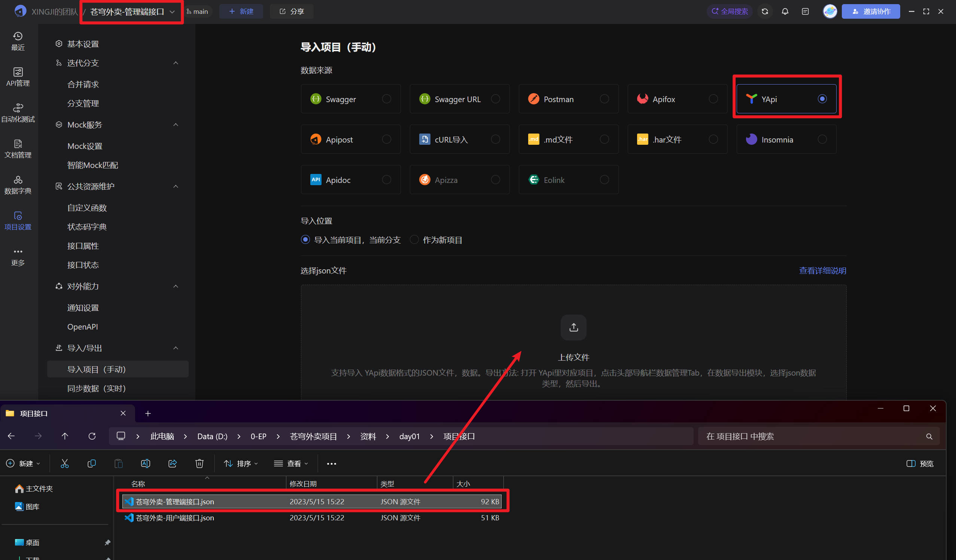Collapse the 迭代分支 section
The width and height of the screenshot is (956, 560).
pos(176,63)
